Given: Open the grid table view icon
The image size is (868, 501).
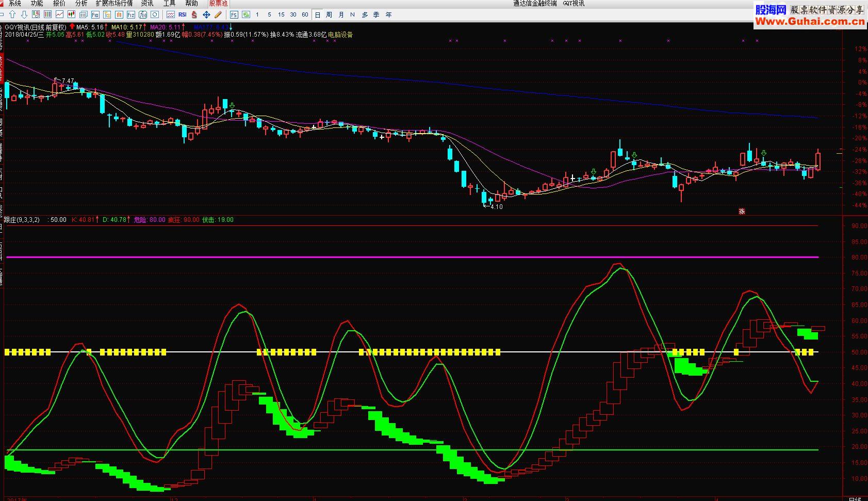Looking at the screenshot, I should coord(47,14).
